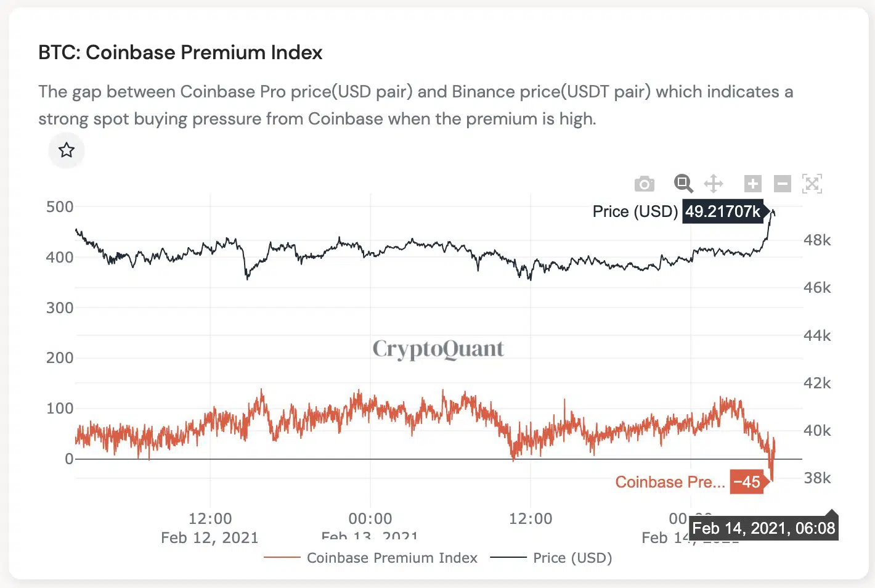
Task: Click the 500 left axis tick label
Action: click(60, 207)
